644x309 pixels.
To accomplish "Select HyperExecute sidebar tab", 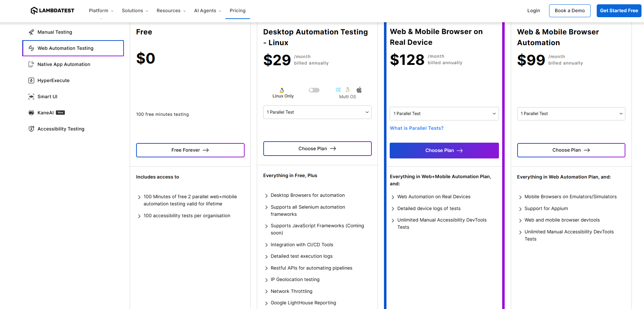I will tap(73, 80).
